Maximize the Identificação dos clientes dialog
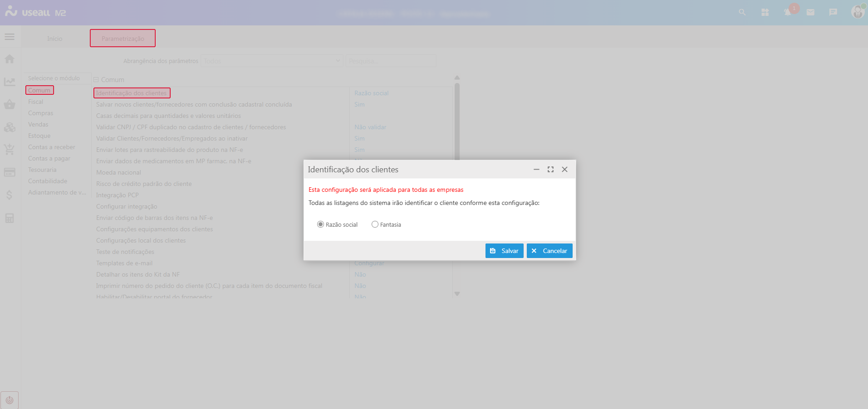 tap(550, 170)
